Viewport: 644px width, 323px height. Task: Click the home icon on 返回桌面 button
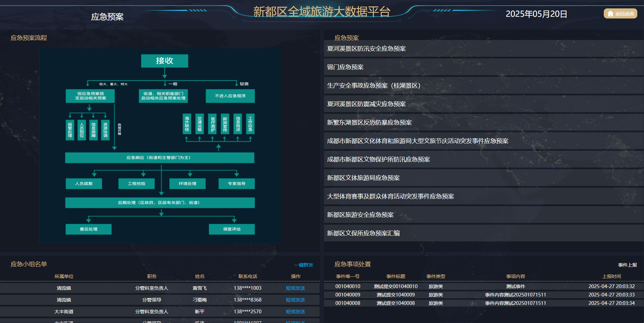[x=610, y=13]
